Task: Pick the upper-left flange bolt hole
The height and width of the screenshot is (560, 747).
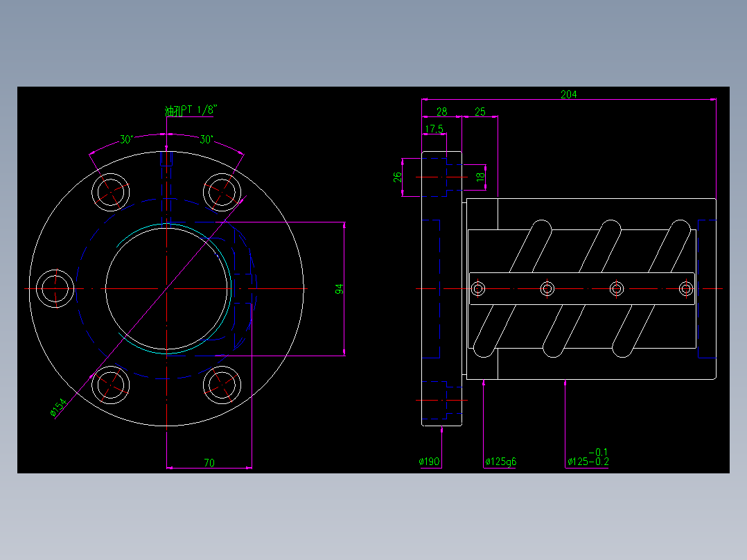Action: [x=111, y=193]
